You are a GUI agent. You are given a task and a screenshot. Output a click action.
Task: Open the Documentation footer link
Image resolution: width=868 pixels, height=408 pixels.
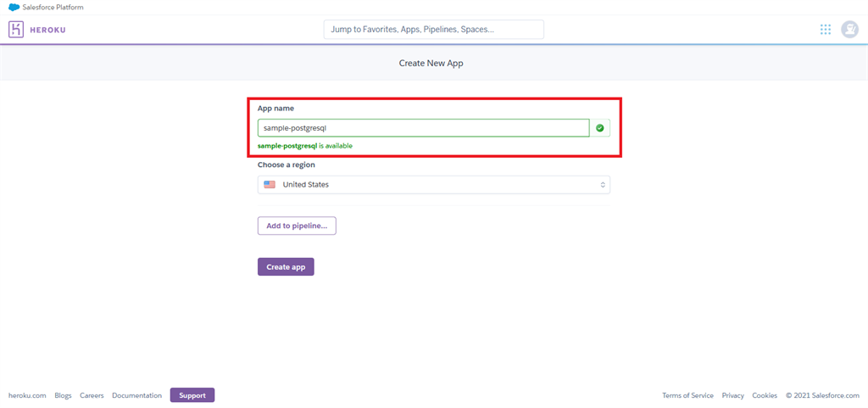pos(136,395)
